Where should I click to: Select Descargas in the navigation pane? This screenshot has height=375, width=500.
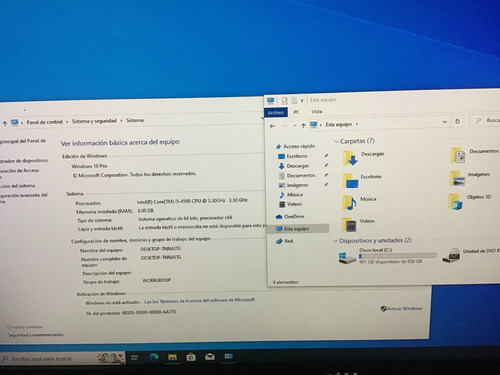point(298,166)
